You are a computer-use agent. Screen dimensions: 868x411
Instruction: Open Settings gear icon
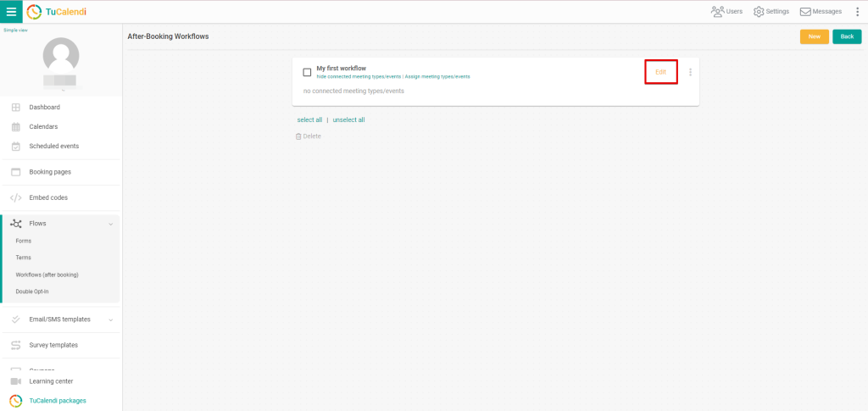[x=759, y=11]
